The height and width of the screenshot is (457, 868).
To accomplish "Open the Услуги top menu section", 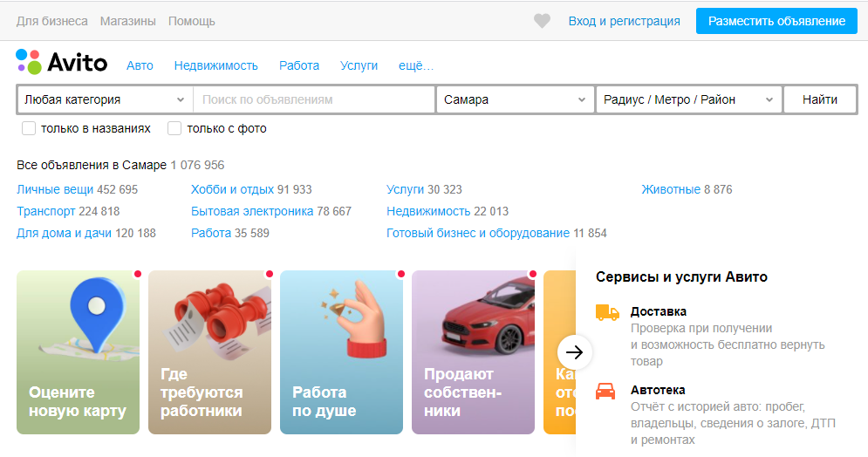I will point(359,65).
